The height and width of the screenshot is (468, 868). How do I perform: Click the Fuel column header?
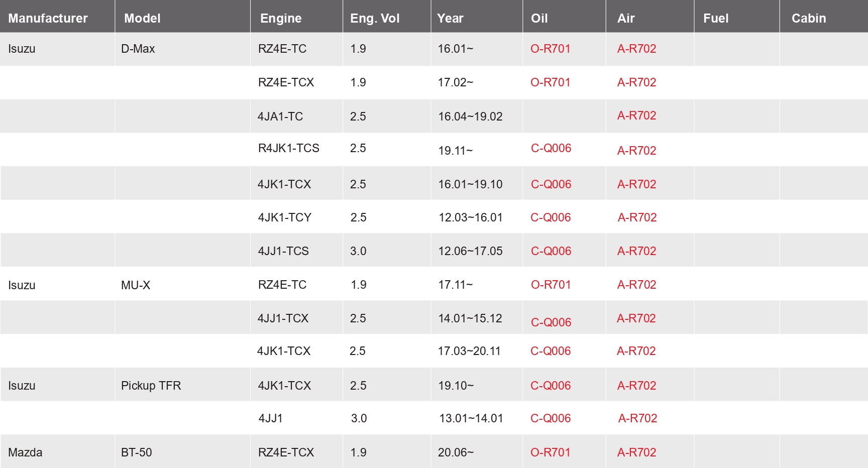715,18
